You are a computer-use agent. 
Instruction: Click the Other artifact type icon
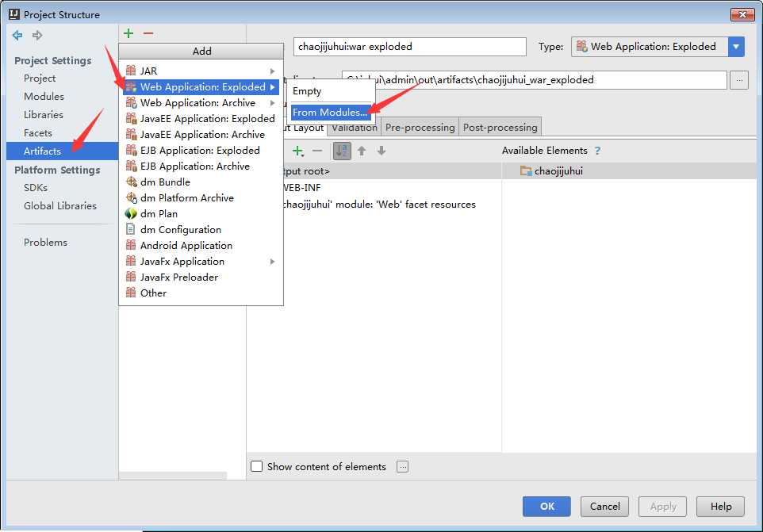[131, 293]
